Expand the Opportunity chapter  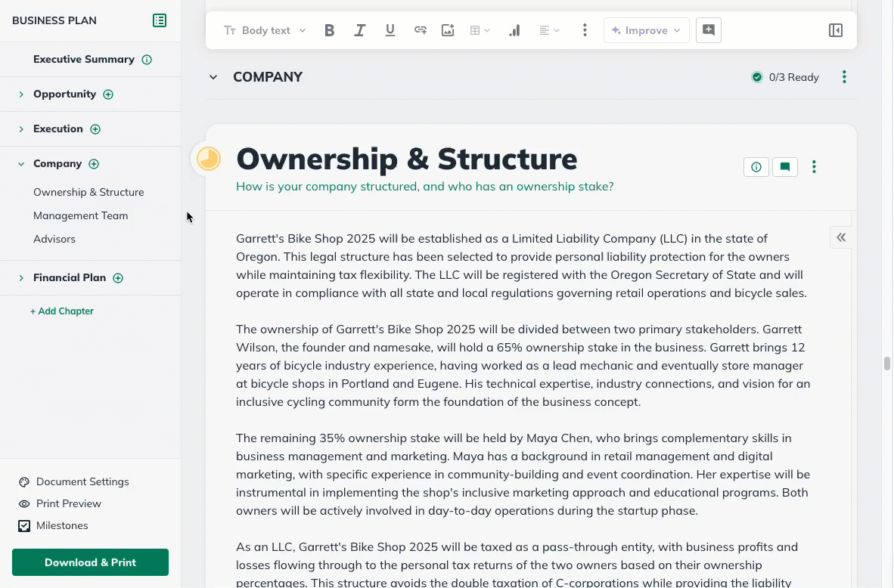point(21,94)
